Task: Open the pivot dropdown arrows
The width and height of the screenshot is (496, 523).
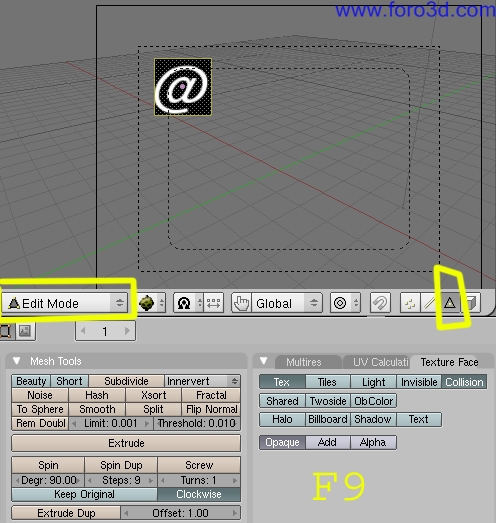Action: pyautogui.click(x=199, y=303)
